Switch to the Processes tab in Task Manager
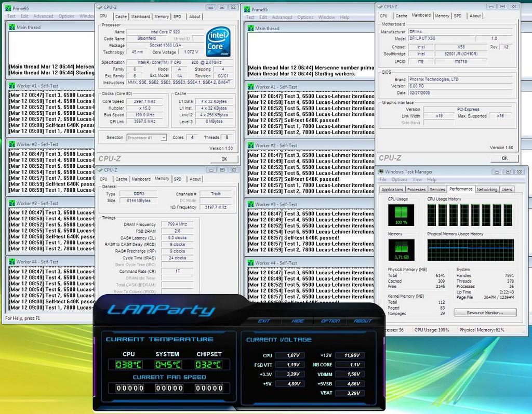 (x=416, y=190)
